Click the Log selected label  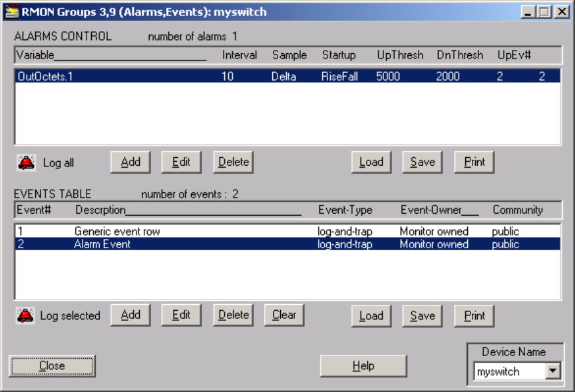tap(70, 315)
